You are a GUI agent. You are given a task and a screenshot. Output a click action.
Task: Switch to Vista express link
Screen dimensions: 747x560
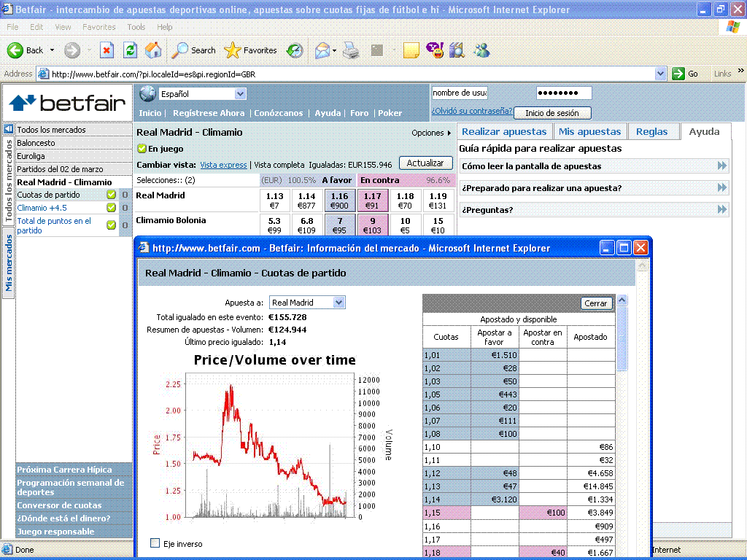click(223, 165)
